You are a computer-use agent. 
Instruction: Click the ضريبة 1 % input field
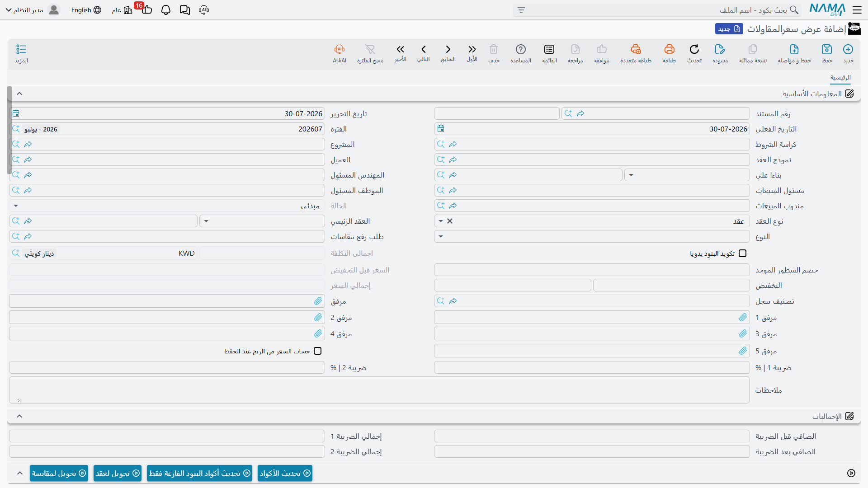pos(592,368)
